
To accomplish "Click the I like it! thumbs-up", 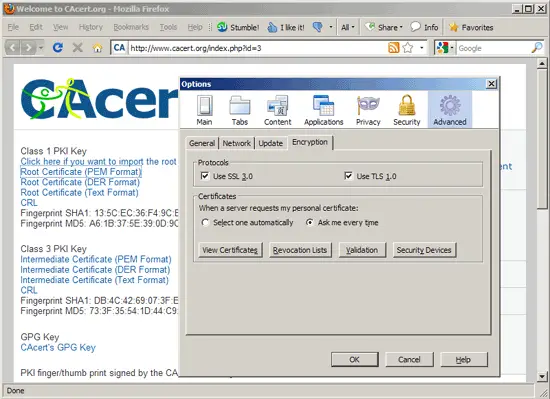I will 286,27.
